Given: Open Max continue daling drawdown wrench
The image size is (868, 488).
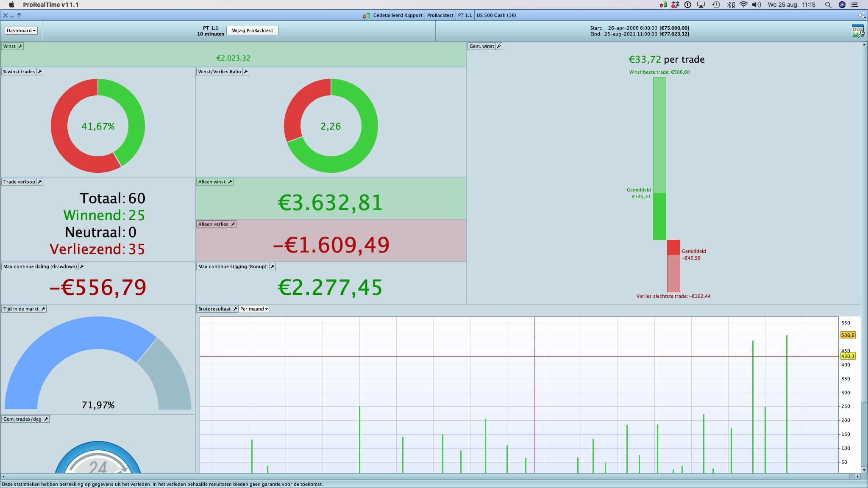Looking at the screenshot, I should pyautogui.click(x=82, y=266).
